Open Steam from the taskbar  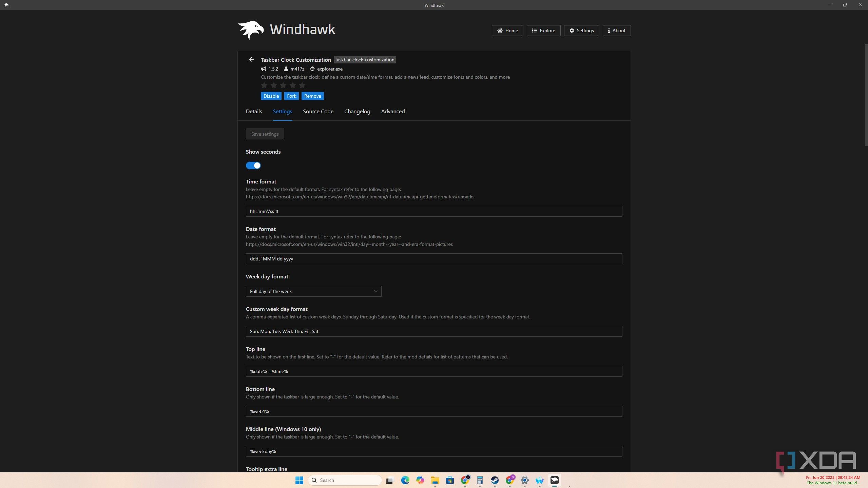click(x=495, y=480)
